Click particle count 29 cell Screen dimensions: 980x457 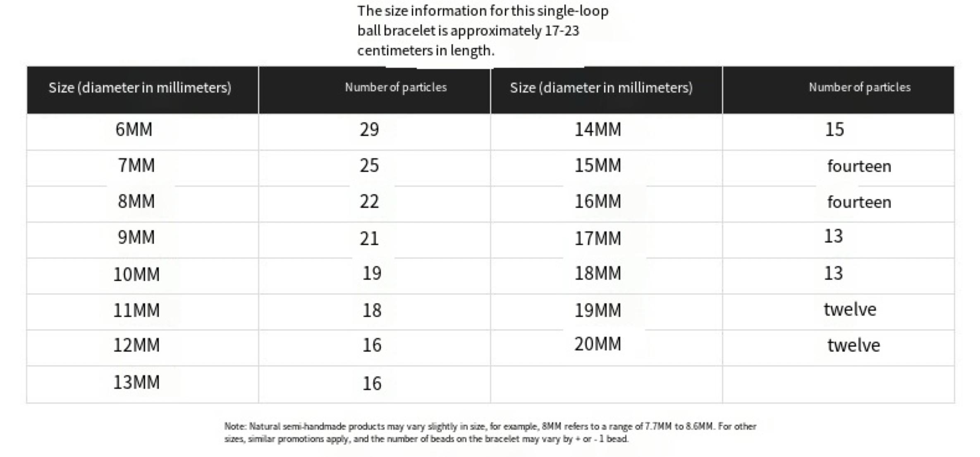click(x=369, y=130)
